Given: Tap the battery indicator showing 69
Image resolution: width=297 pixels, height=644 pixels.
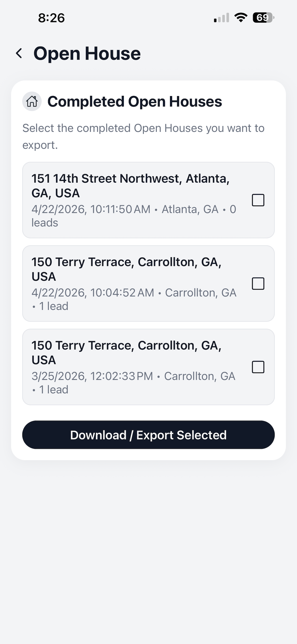Looking at the screenshot, I should 263,18.
